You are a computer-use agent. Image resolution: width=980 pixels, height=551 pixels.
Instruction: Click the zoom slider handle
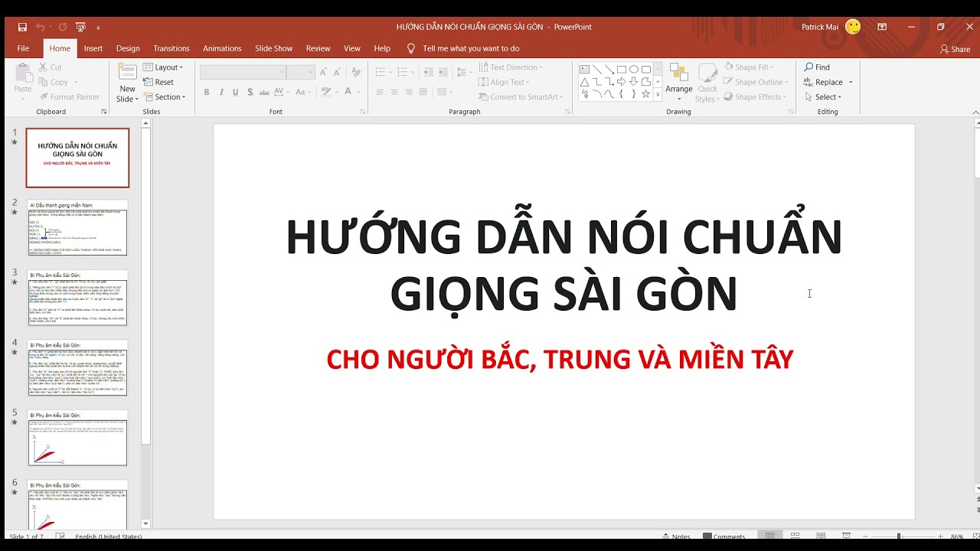[x=899, y=536]
